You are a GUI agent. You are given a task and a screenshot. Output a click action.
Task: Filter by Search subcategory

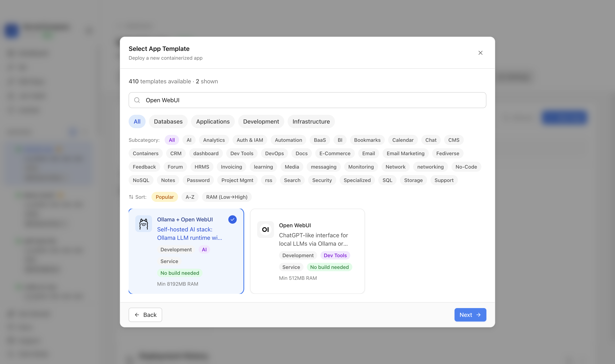pyautogui.click(x=292, y=180)
